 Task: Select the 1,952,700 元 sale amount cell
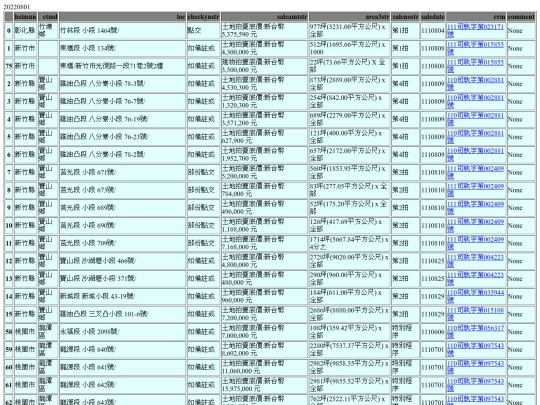pos(264,155)
